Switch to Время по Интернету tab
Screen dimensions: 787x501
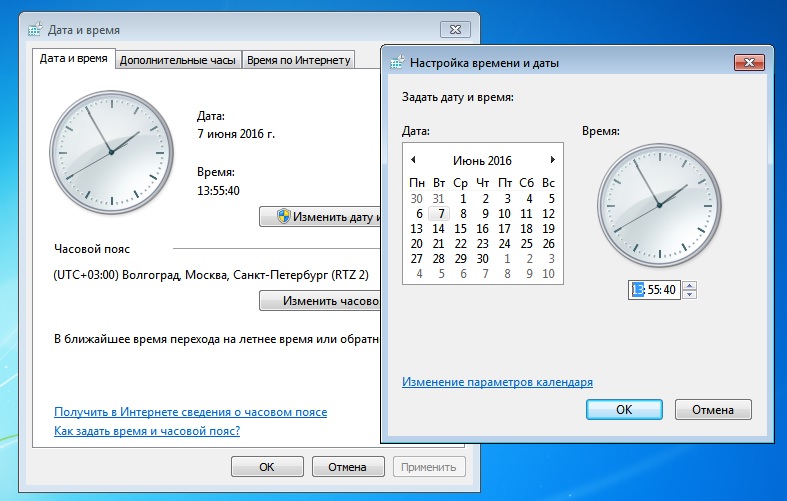tap(299, 60)
